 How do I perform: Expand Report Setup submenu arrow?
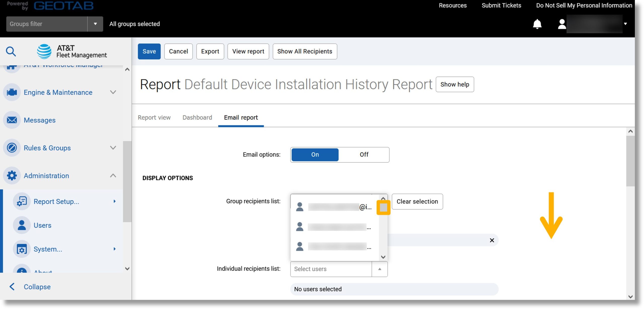pos(115,201)
